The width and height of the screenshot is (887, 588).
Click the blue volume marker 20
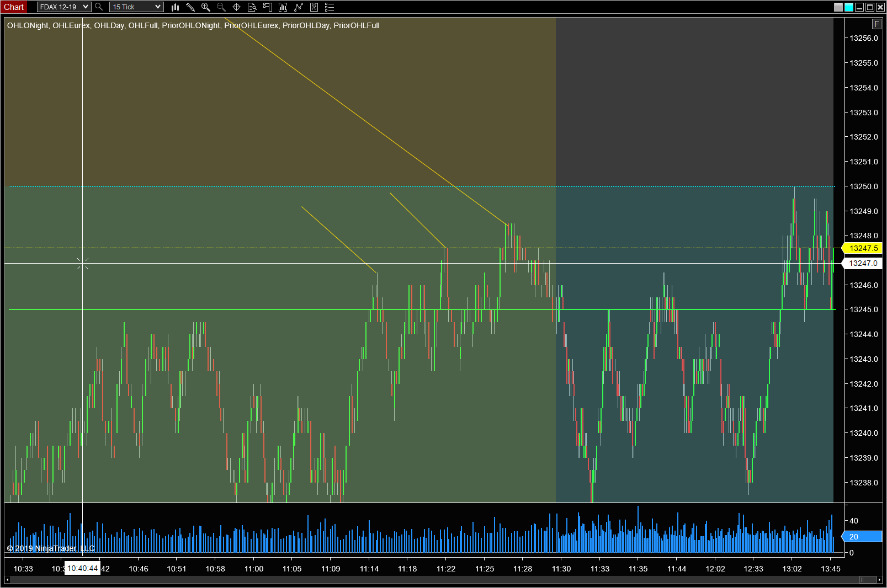862,537
